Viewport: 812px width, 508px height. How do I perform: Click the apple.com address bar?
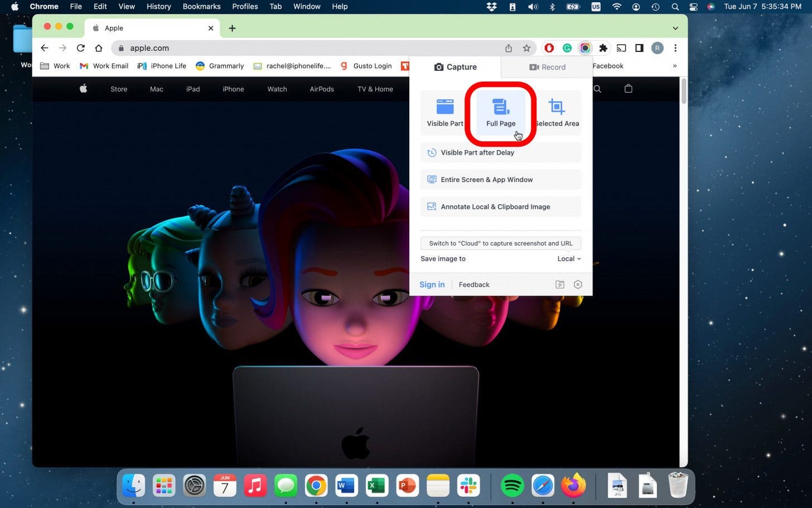149,48
